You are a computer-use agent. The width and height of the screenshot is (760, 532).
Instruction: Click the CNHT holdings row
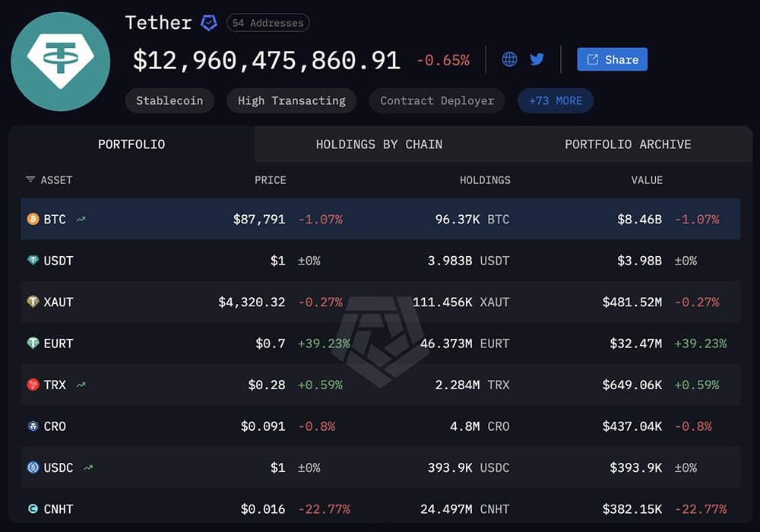click(x=380, y=508)
